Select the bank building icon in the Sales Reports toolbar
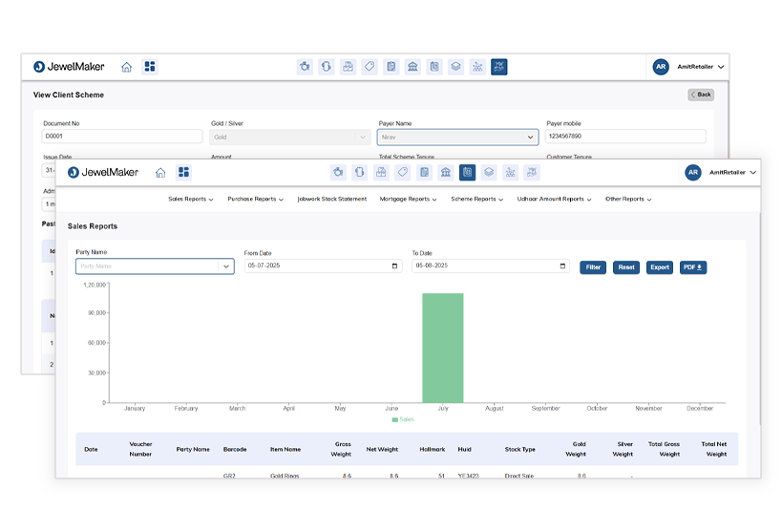Viewport: 782px width, 532px height. (x=446, y=173)
